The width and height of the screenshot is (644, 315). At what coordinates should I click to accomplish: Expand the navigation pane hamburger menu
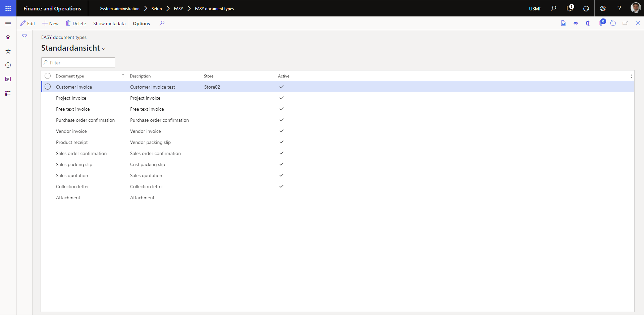click(x=8, y=23)
